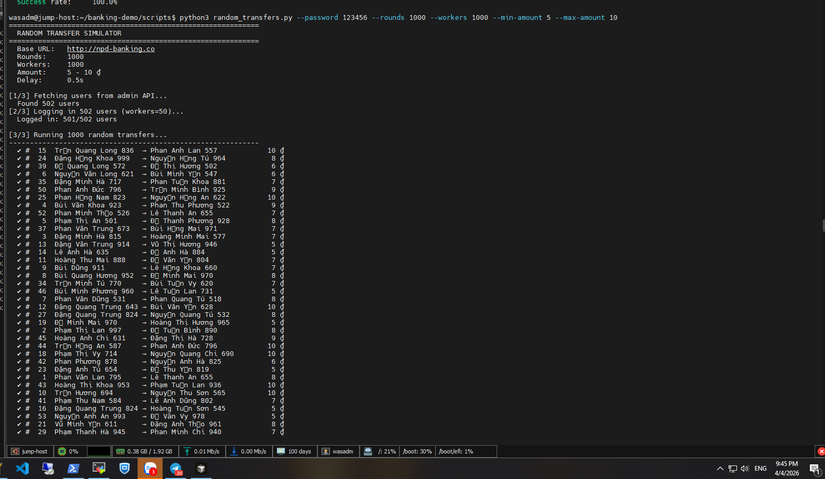Click the disk drive icon beside /: 21%
This screenshot has height=479, width=825.
point(368,451)
